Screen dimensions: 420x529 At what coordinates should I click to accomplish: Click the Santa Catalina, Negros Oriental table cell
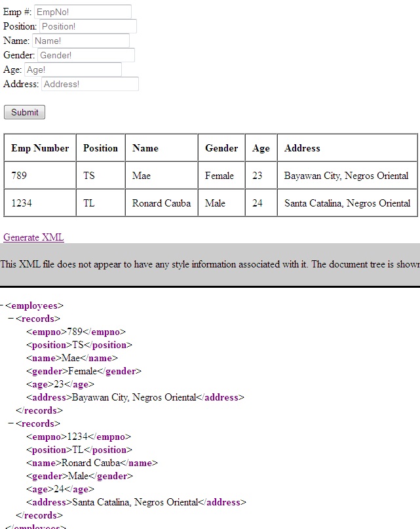point(347,203)
